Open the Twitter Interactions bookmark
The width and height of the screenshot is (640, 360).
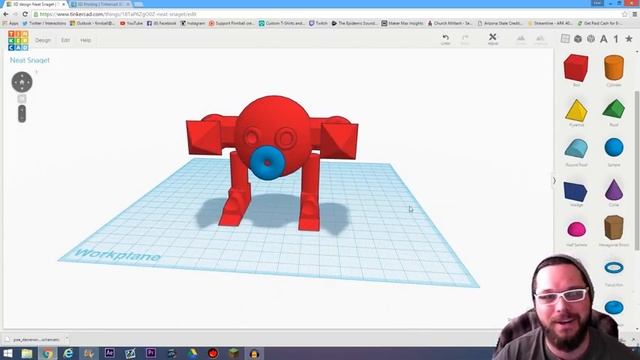coord(44,23)
